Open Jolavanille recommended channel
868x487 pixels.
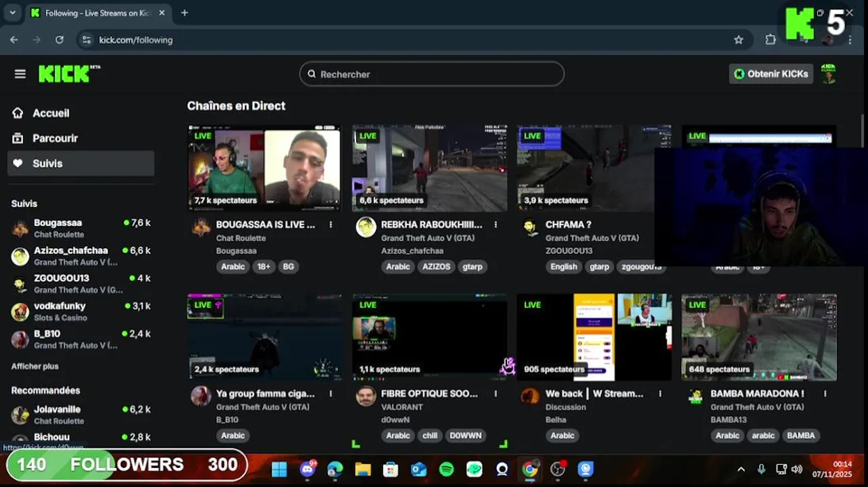point(80,415)
